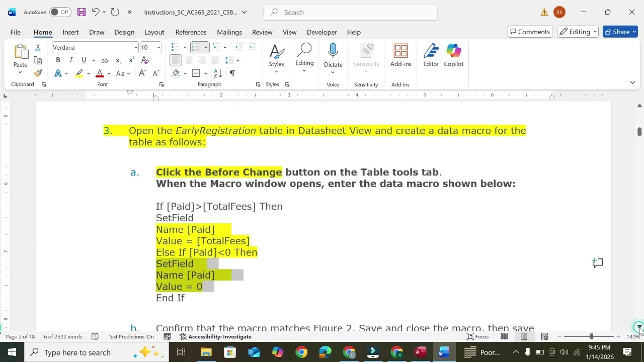Expand the numbering library dropdown arrow
The width and height of the screenshot is (644, 362).
click(x=205, y=47)
